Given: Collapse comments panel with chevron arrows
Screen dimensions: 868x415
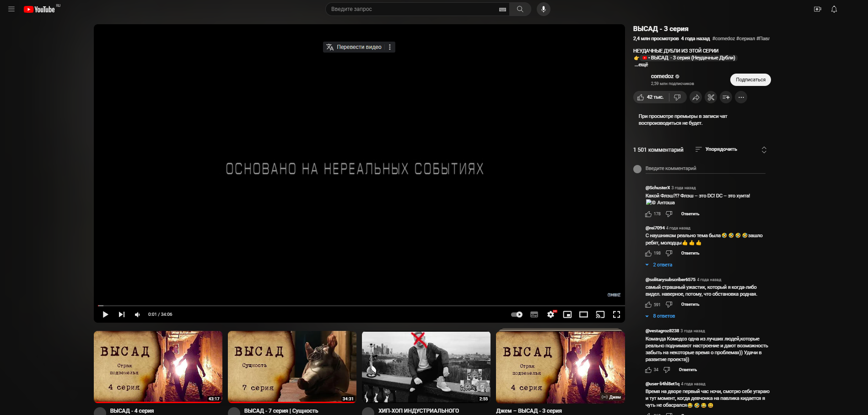Looking at the screenshot, I should (764, 150).
